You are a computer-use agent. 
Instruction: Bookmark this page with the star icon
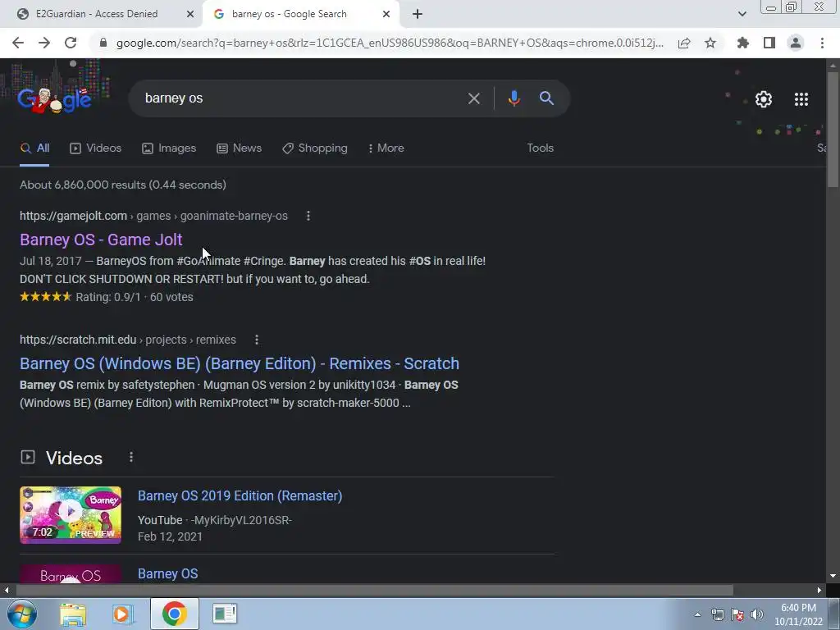pos(710,43)
